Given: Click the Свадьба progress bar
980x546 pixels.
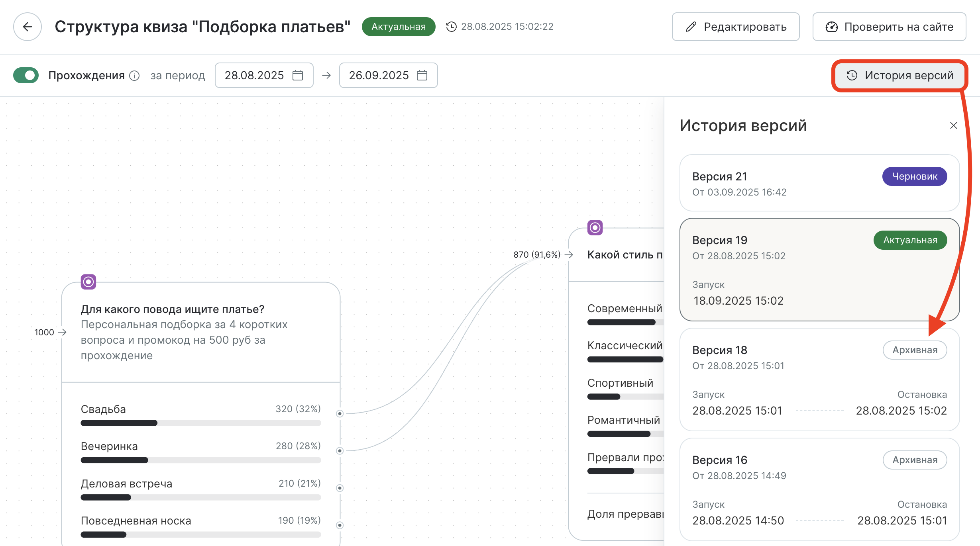Looking at the screenshot, I should [x=200, y=423].
